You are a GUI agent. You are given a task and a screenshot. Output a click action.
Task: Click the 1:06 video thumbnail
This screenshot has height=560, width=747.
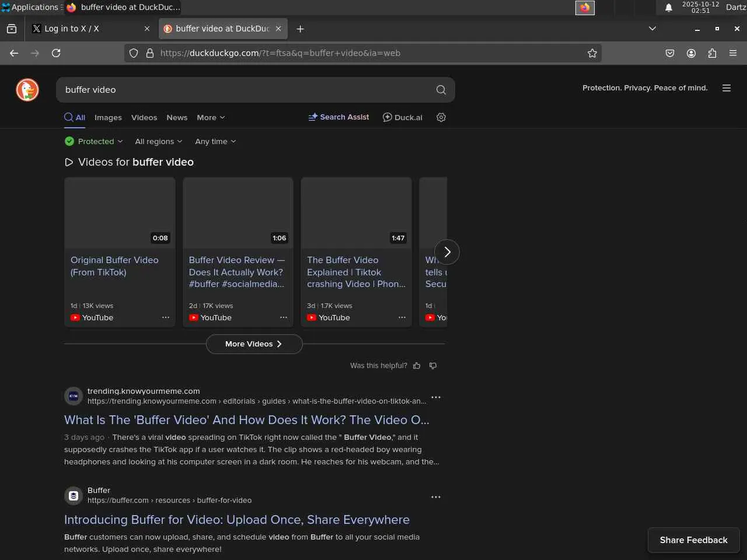238,213
